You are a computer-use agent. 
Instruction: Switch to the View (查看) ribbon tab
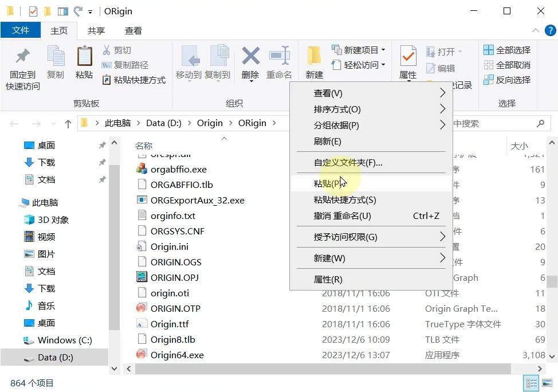[133, 30]
